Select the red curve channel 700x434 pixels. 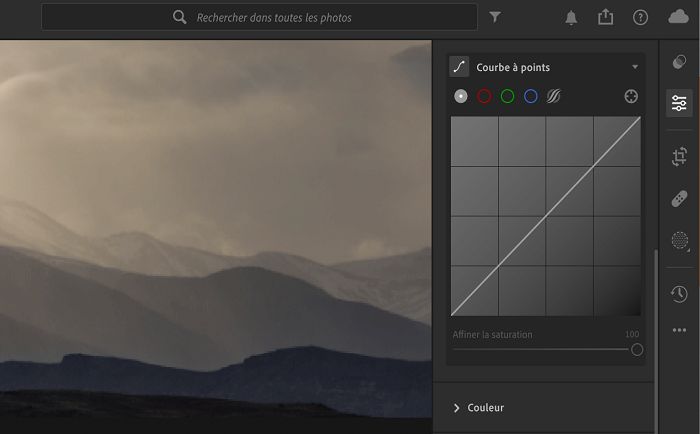coord(484,96)
